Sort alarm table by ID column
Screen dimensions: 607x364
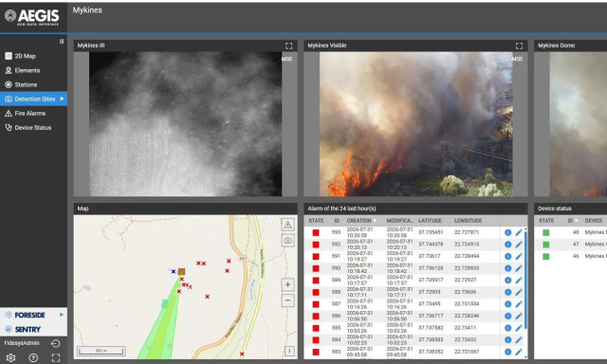coord(337,221)
